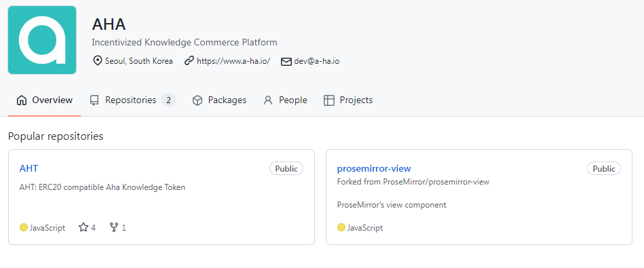The height and width of the screenshot is (268, 644).
Task: Click the link chain icon beside website URL
Action: click(189, 61)
